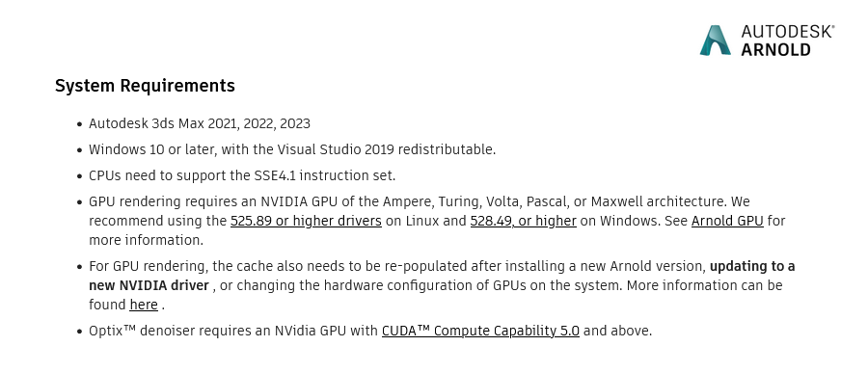
Task: Click the Windows 10 or later requirement text
Action: 292,149
